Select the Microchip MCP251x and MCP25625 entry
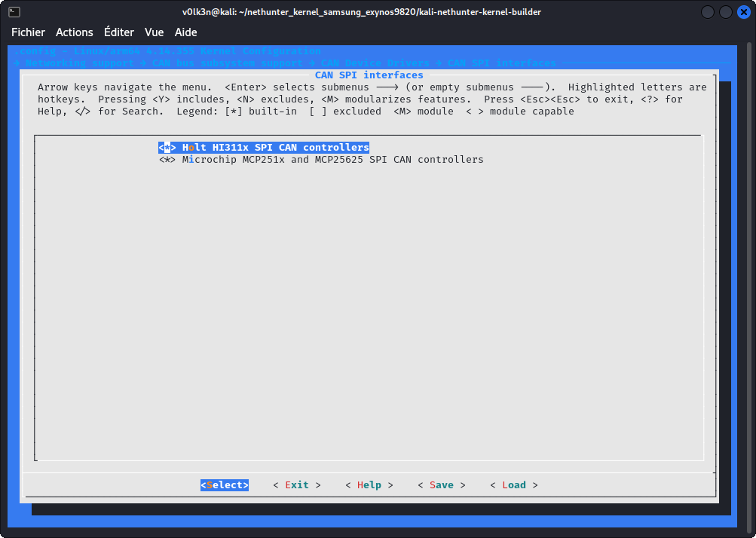 tap(332, 160)
